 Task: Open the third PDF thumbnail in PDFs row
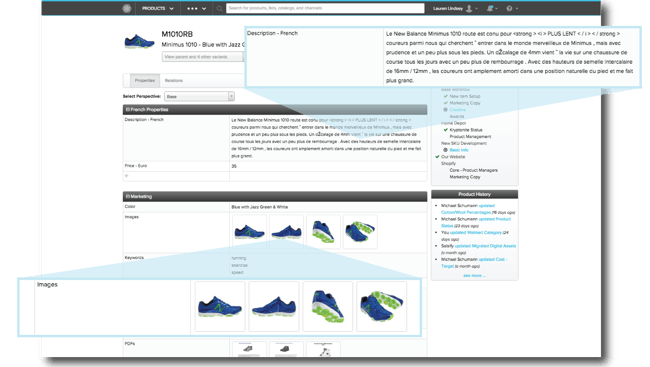[x=323, y=349]
